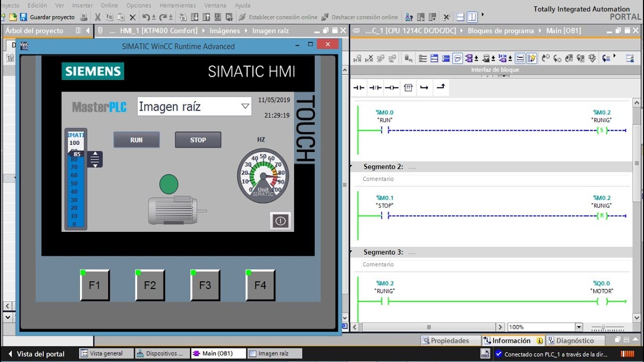Click delete network icon in editor toolbar

tap(369, 58)
